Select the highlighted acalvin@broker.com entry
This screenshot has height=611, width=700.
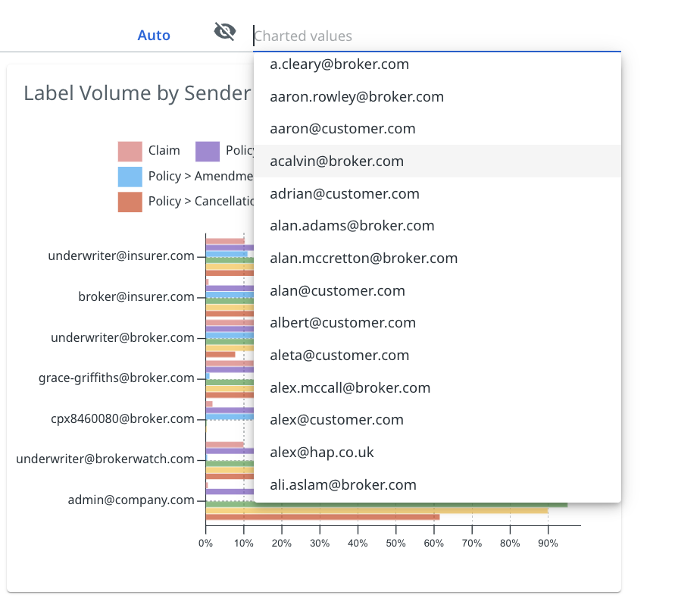336,161
